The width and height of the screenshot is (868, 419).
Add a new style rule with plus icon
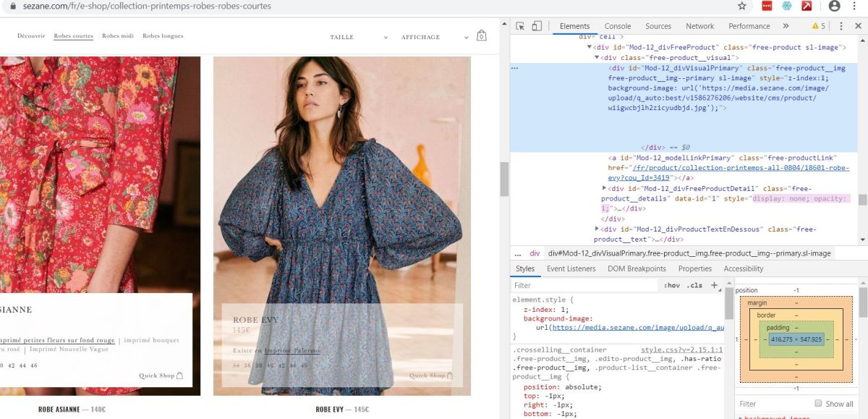pos(714,285)
